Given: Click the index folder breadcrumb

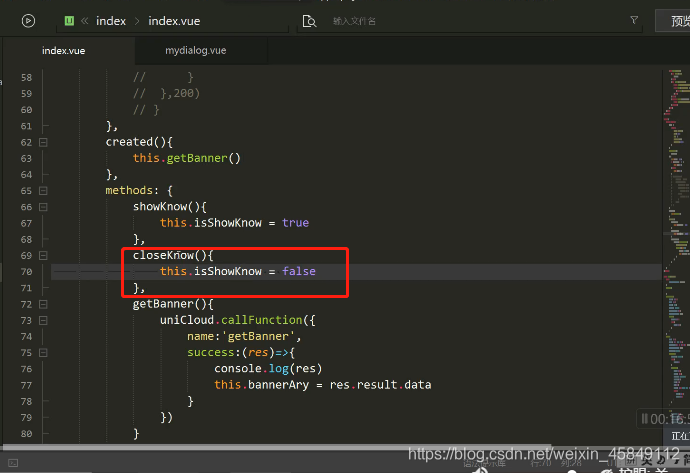Looking at the screenshot, I should click(x=111, y=21).
